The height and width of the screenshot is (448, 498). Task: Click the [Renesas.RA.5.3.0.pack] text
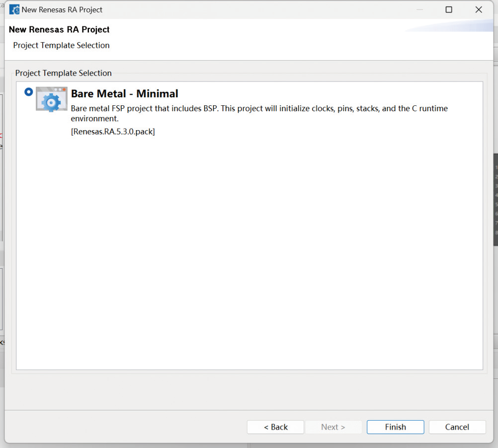click(113, 131)
